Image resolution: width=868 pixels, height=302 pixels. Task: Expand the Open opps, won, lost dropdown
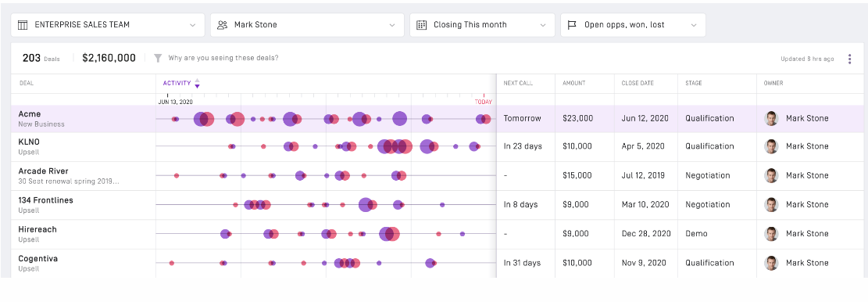point(634,25)
